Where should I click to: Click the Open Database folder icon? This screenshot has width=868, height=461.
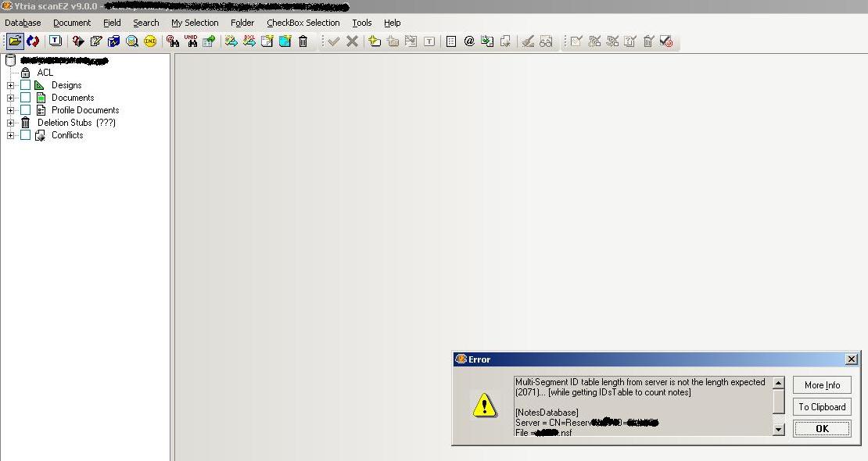click(15, 41)
